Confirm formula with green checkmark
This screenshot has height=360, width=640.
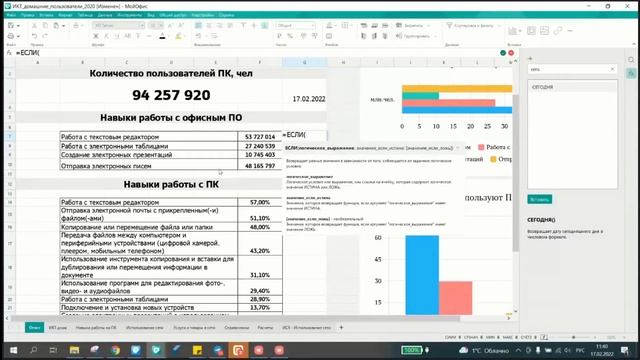pyautogui.click(x=503, y=53)
